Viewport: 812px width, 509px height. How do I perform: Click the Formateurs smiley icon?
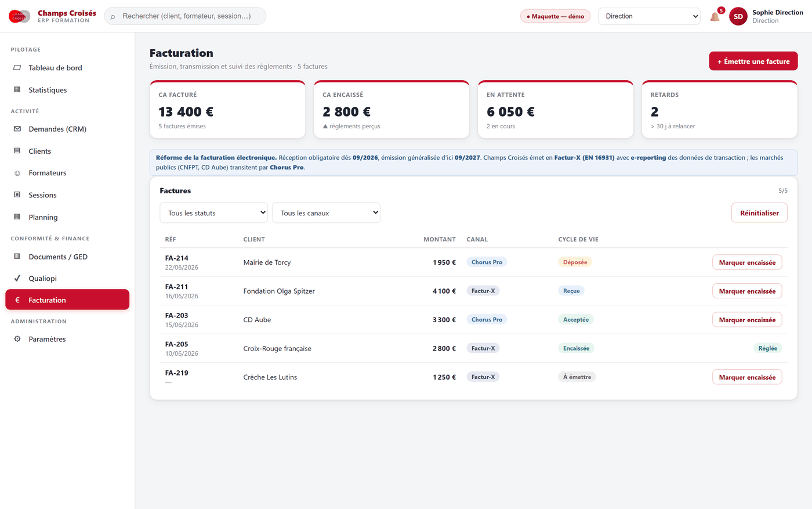tap(17, 173)
